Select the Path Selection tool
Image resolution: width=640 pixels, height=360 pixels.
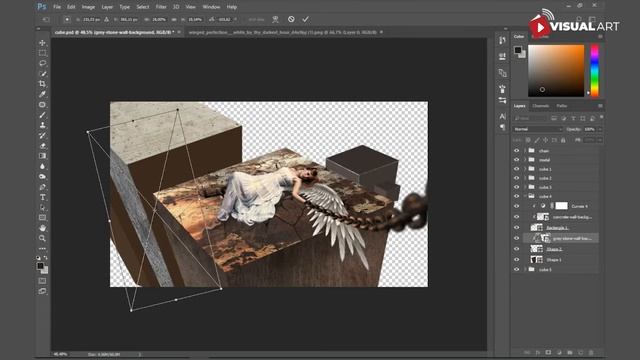click(42, 208)
